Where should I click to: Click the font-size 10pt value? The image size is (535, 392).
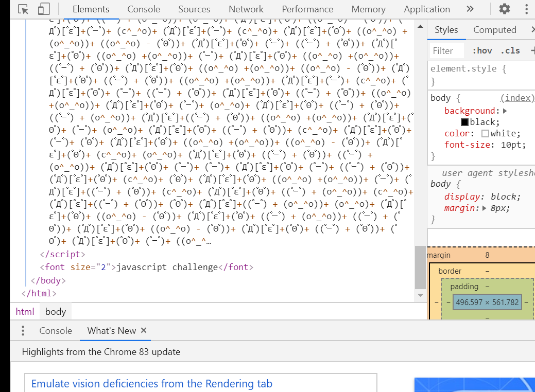point(512,145)
